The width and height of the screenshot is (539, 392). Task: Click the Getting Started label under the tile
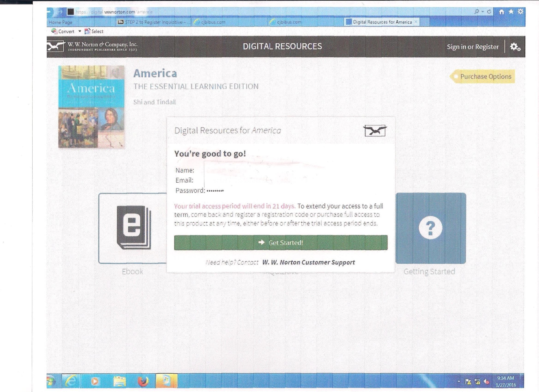click(x=429, y=271)
